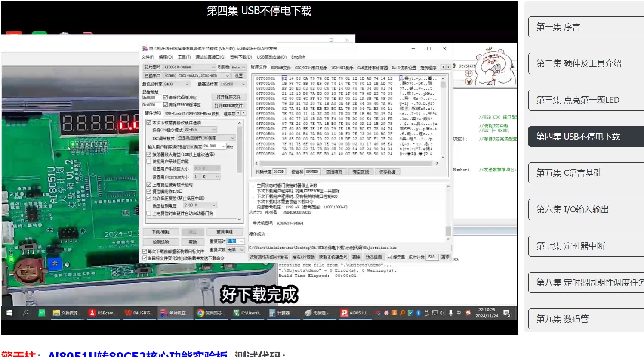Image resolution: width=644 pixels, height=357 pixels.
Task: Click the 打开程序文件 button
Action: 228,97
